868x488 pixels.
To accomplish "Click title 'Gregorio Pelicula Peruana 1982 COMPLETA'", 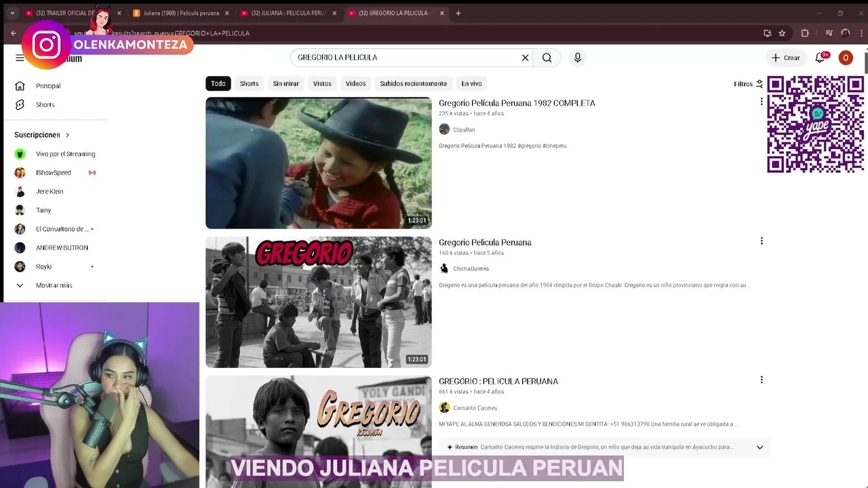I will [x=517, y=103].
